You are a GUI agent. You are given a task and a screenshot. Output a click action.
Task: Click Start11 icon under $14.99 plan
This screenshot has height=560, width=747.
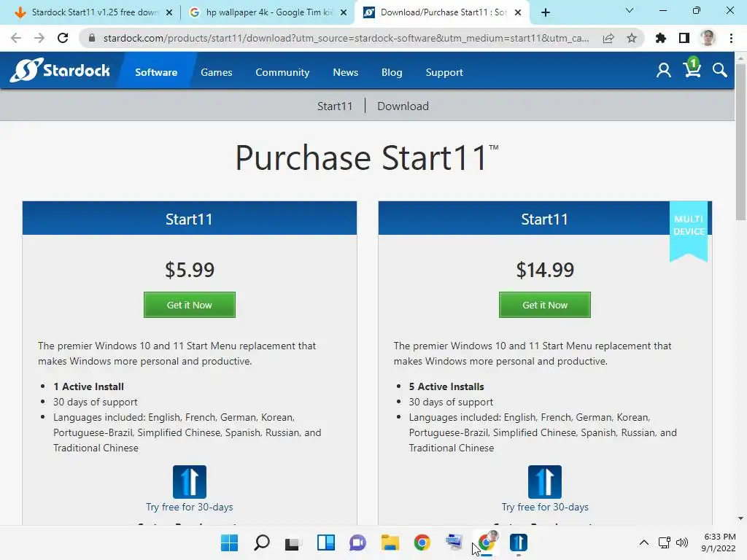coord(544,481)
